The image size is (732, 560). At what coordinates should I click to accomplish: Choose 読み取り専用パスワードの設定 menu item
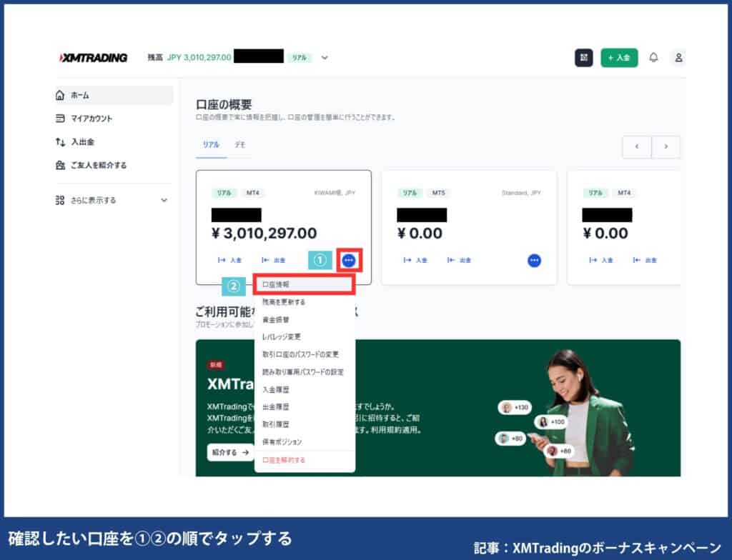[x=305, y=372]
